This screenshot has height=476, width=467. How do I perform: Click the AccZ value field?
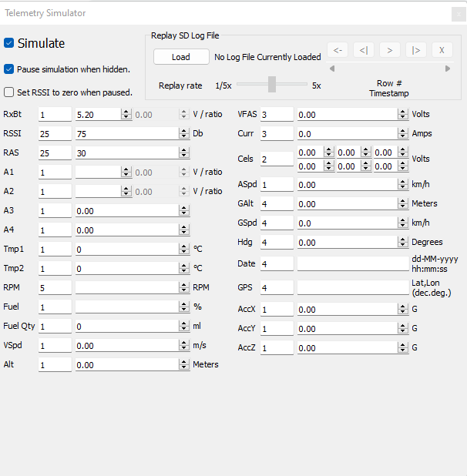(x=348, y=348)
